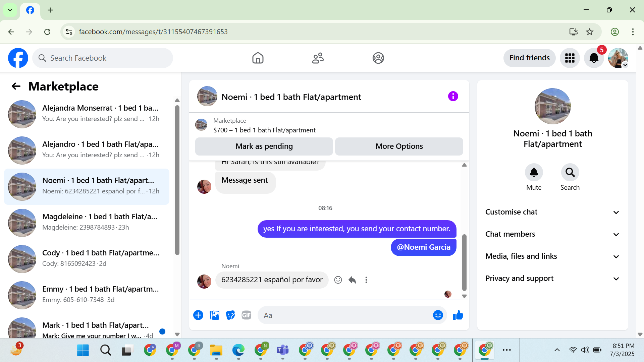Open the GIF picker icon
This screenshot has width=644, height=362.
click(246, 315)
